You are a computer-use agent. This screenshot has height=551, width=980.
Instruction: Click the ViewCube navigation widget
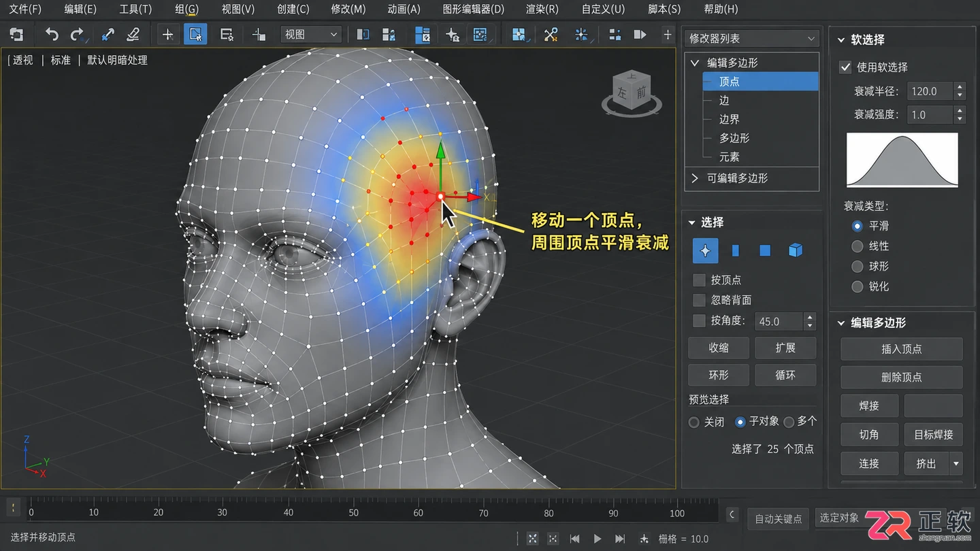[x=632, y=93]
